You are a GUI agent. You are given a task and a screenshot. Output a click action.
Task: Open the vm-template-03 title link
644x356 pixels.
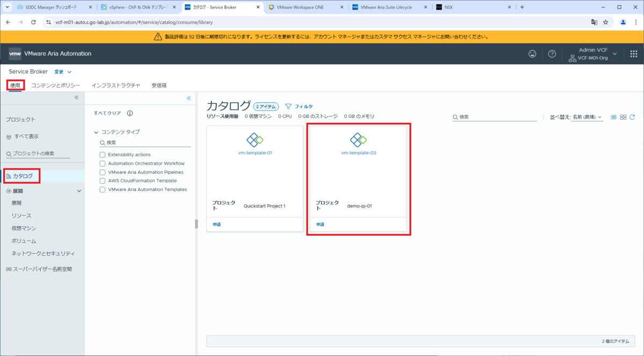pos(358,153)
